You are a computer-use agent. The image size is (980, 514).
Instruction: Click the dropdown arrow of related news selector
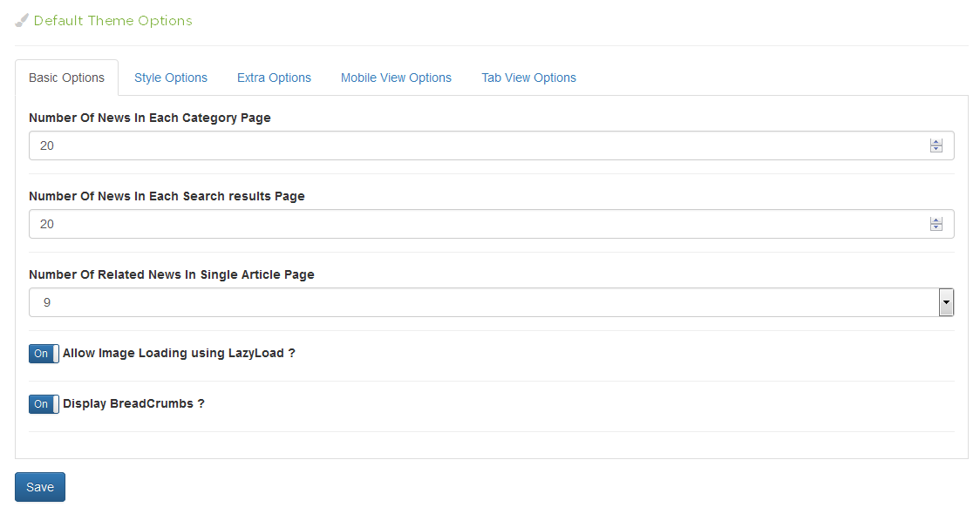pos(946,302)
